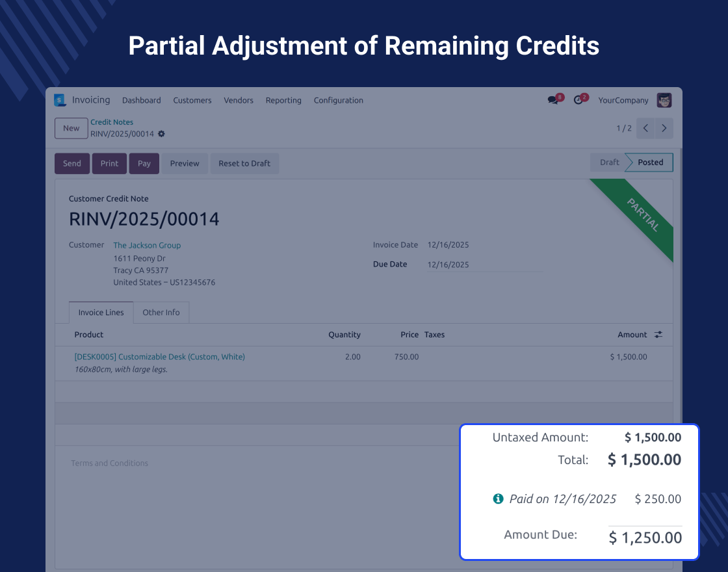Select the Draft status stage
The width and height of the screenshot is (728, 572).
(x=609, y=162)
